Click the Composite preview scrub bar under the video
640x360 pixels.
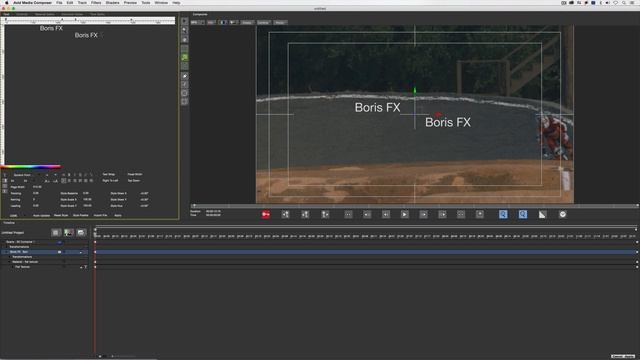414,206
